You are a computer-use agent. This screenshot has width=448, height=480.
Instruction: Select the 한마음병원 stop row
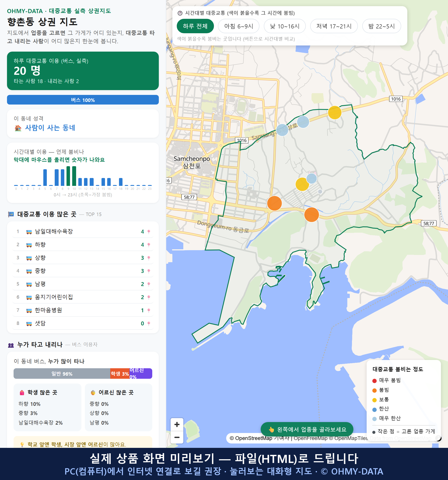click(83, 310)
